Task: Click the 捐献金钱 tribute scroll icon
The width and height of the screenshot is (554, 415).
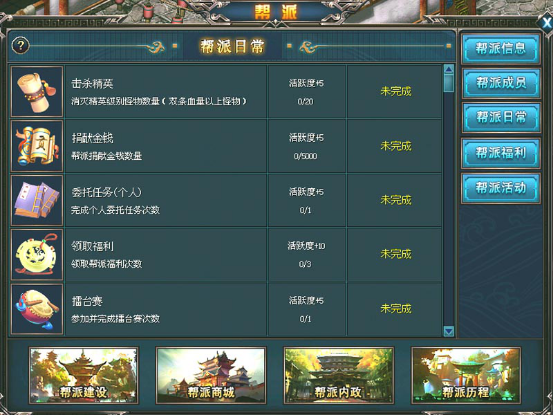Action: (x=37, y=146)
